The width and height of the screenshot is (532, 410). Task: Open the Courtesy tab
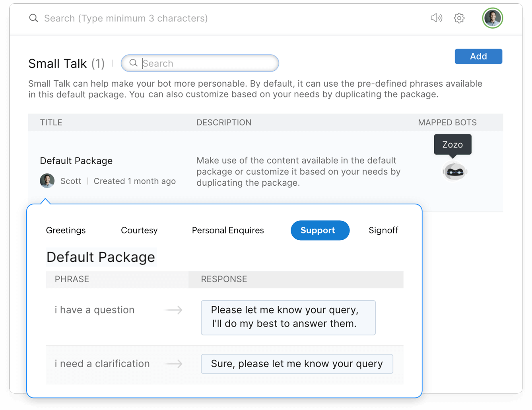(139, 230)
